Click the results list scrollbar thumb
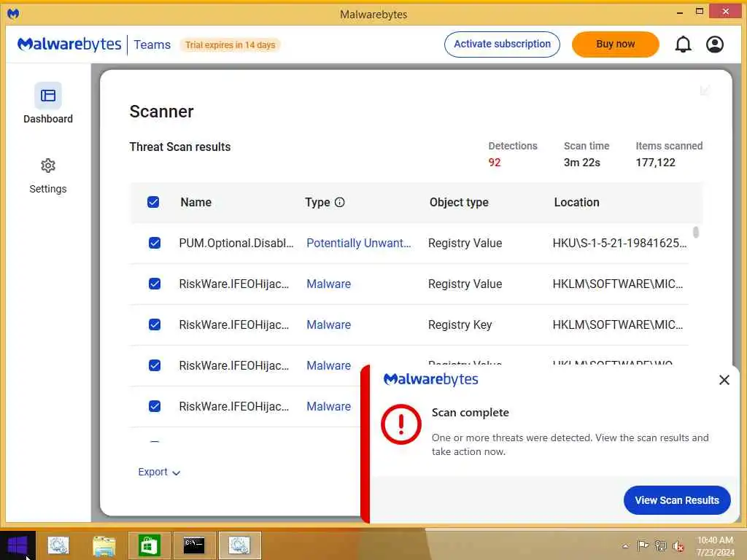The height and width of the screenshot is (560, 747). click(696, 233)
